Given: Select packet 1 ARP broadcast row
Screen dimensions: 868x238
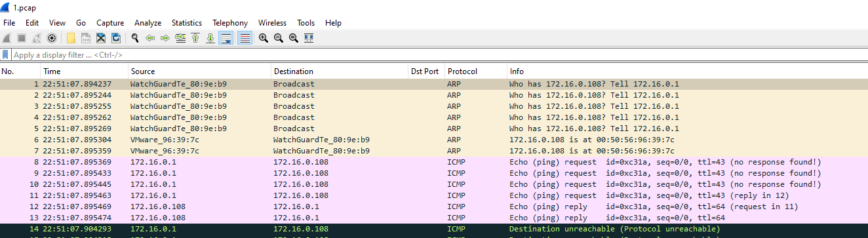Looking at the screenshot, I should coord(434,84).
